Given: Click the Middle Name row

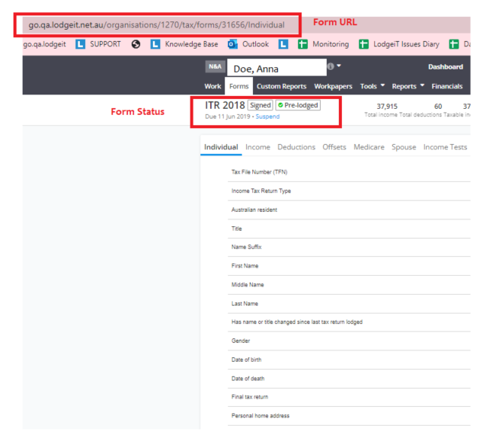Looking at the screenshot, I should [349, 285].
